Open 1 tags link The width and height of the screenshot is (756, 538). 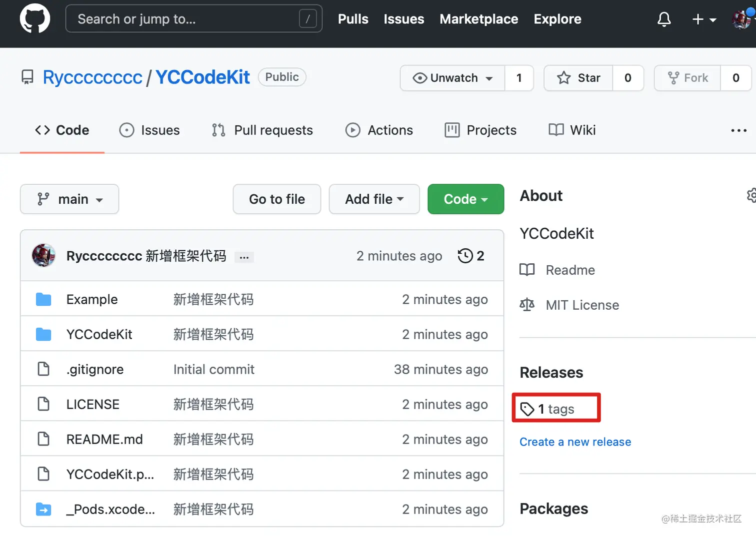click(547, 409)
